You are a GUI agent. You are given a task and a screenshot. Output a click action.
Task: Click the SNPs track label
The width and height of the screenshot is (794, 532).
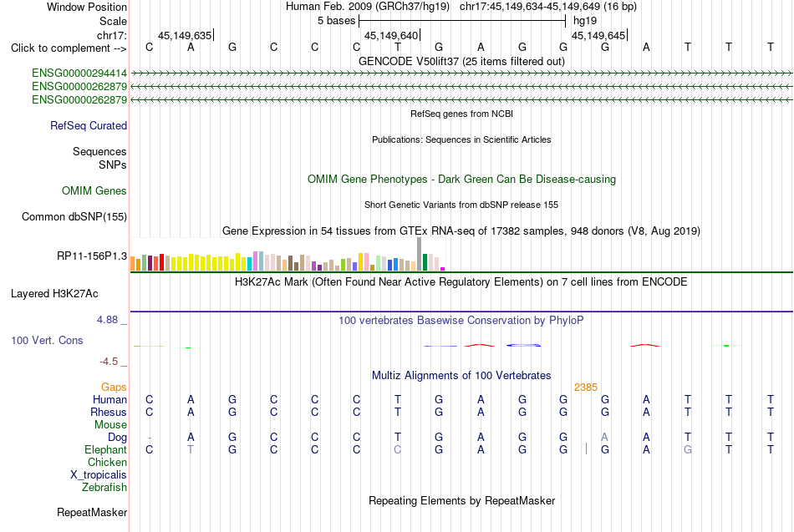(x=113, y=165)
